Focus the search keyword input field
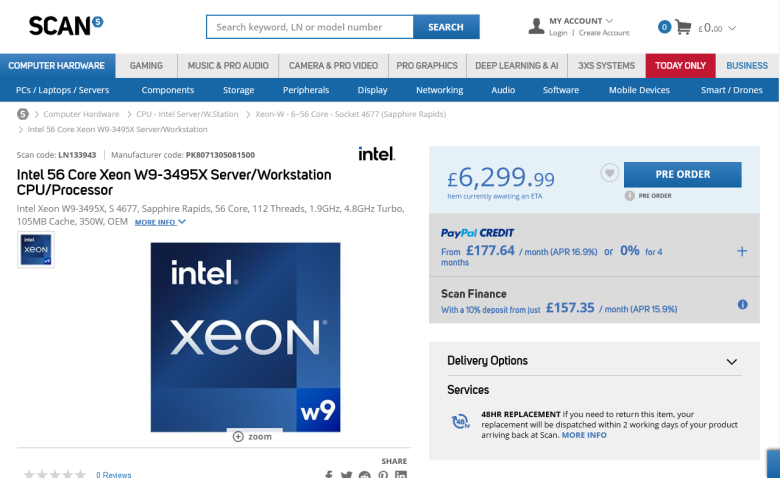The height and width of the screenshot is (478, 780). (310, 27)
